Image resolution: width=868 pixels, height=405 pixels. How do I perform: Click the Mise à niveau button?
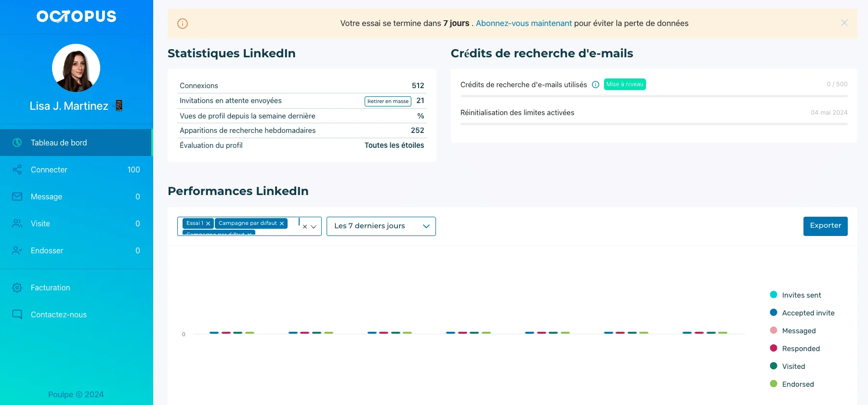coord(625,84)
